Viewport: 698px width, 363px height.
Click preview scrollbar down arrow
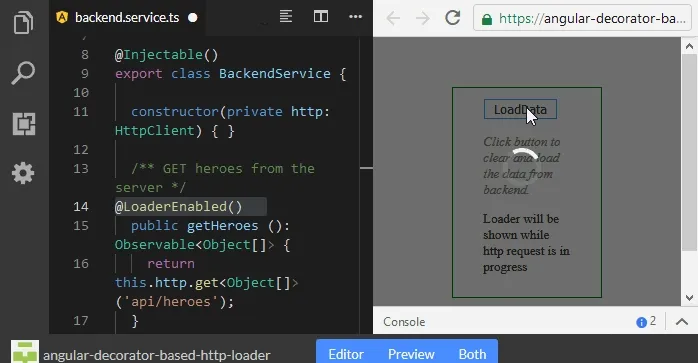pos(689,298)
